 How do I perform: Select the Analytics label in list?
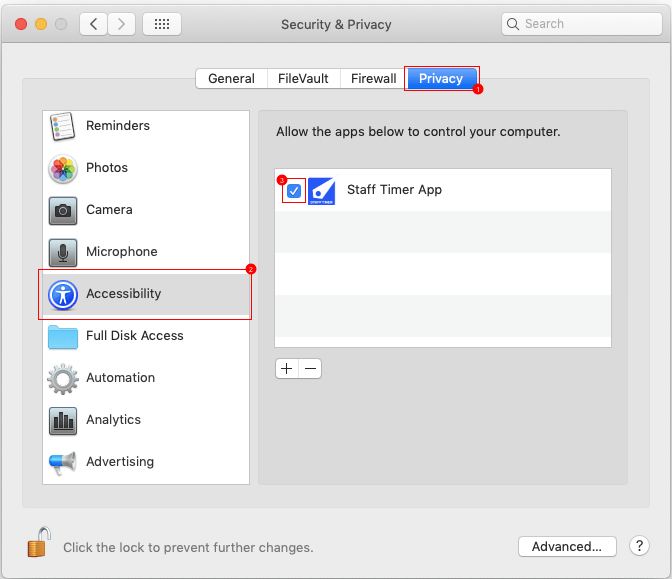113,420
